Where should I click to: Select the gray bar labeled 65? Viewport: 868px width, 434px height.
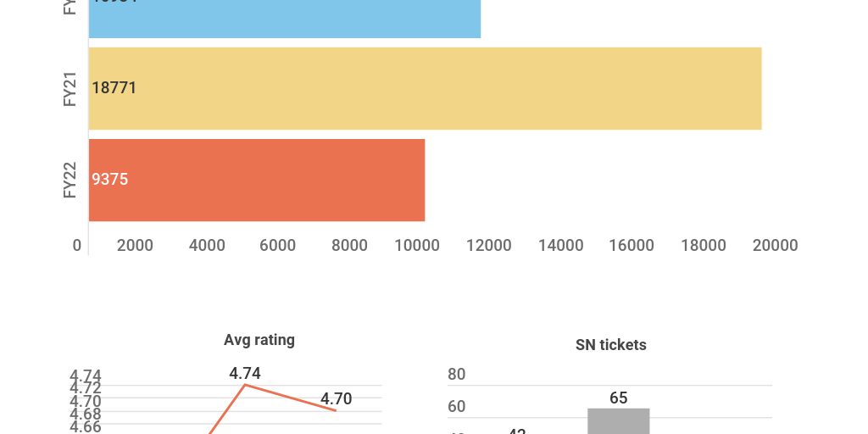619,421
